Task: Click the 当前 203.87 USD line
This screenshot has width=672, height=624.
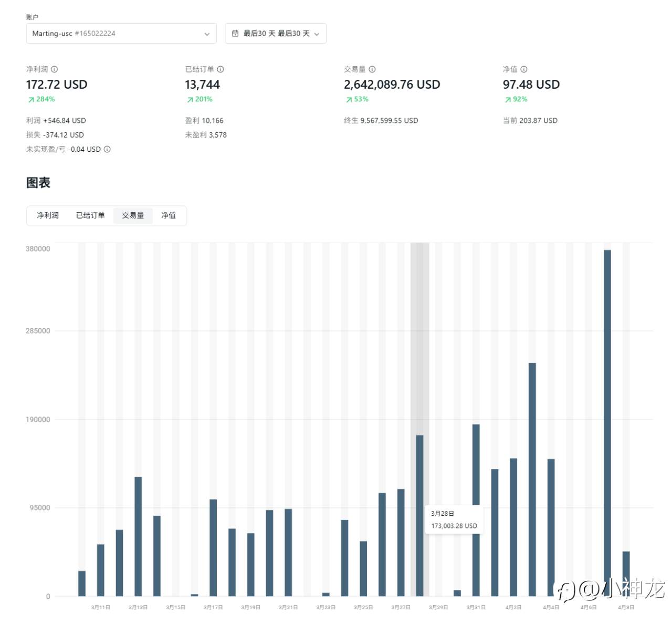Action: click(530, 121)
